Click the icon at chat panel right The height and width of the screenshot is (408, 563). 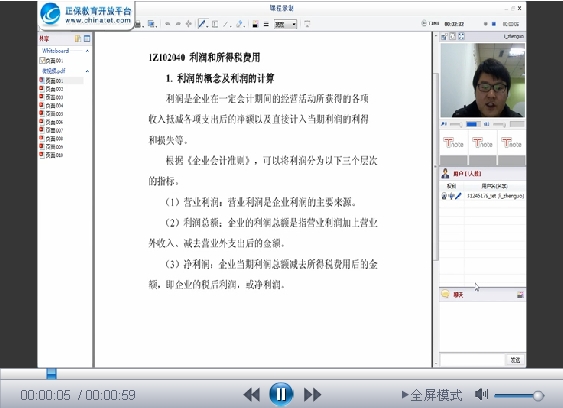coord(520,295)
